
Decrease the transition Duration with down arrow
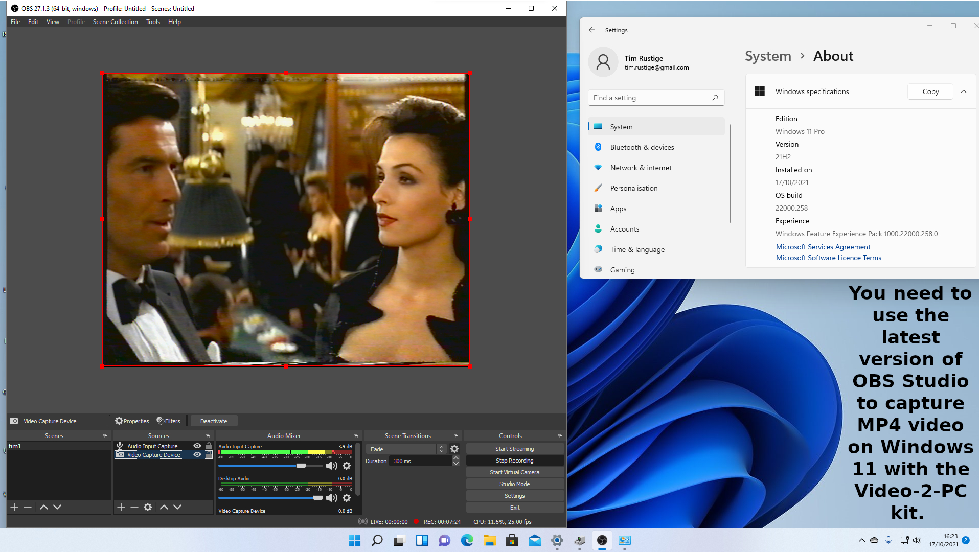(x=455, y=464)
